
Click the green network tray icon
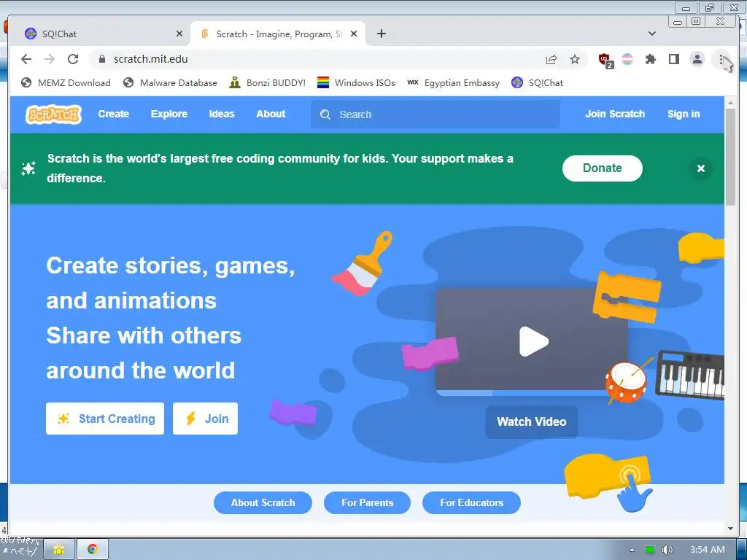click(x=650, y=550)
